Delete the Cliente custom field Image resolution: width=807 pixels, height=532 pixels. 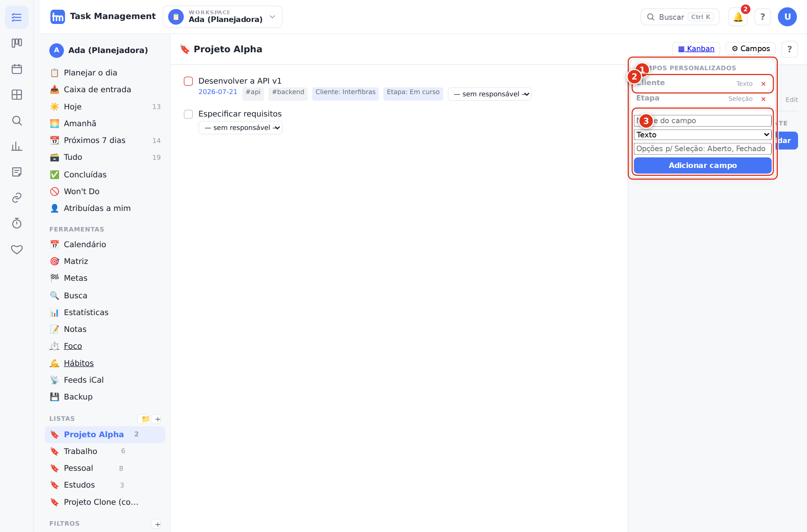click(763, 84)
